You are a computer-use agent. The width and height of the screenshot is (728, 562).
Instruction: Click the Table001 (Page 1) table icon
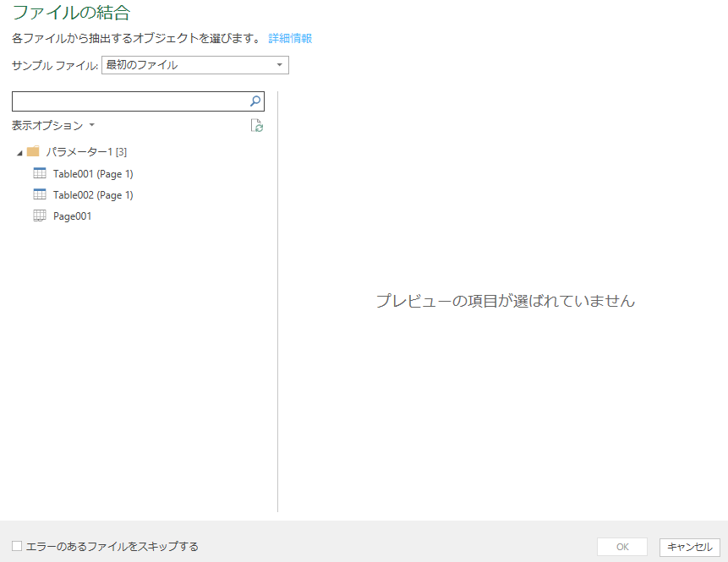pyautogui.click(x=39, y=174)
